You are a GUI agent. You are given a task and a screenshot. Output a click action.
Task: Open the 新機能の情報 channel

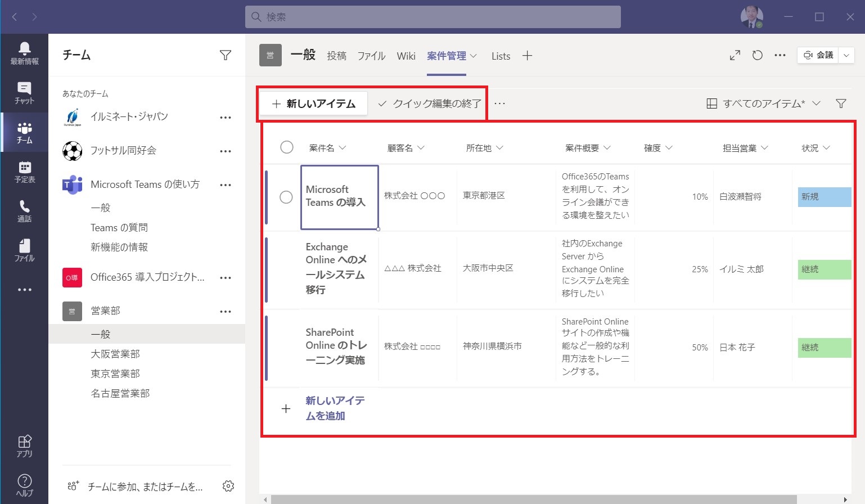click(119, 247)
